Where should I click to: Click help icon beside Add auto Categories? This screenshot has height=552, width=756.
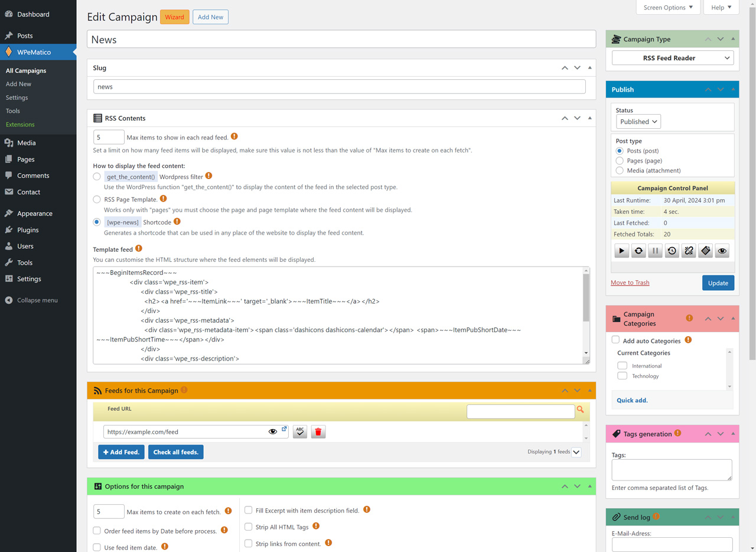coord(688,340)
